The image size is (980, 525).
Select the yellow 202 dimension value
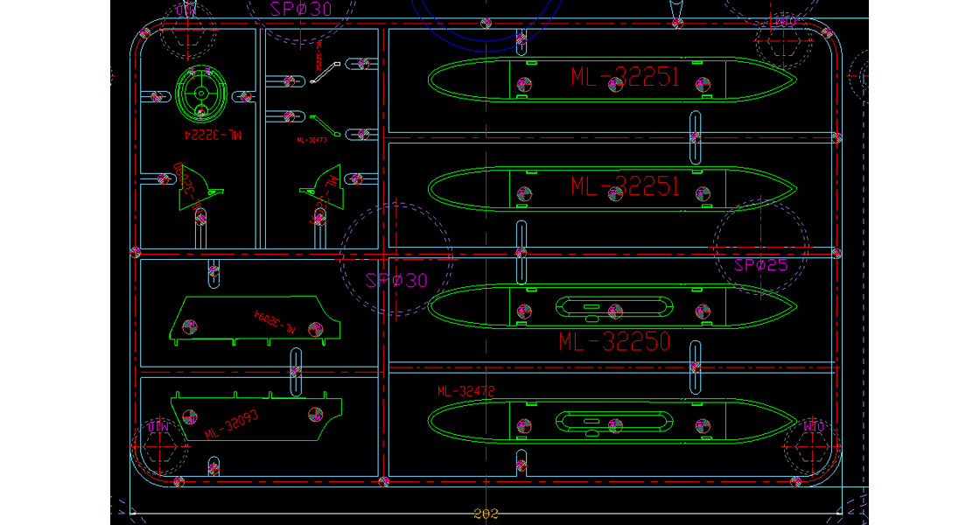click(x=486, y=514)
